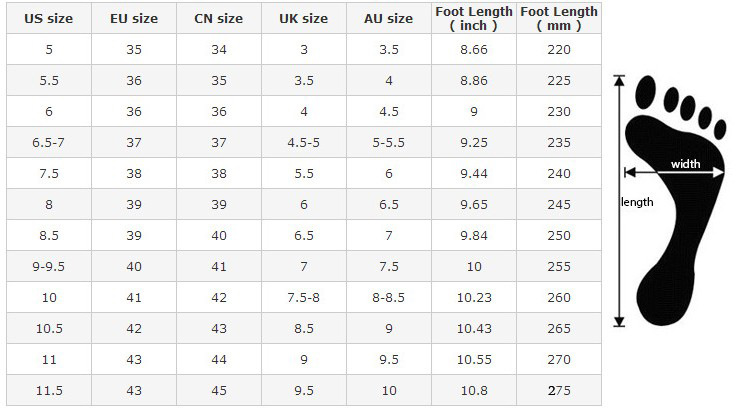The width and height of the screenshot is (746, 411).
Task: Click the US size cell "9-9.5"
Action: 48,266
